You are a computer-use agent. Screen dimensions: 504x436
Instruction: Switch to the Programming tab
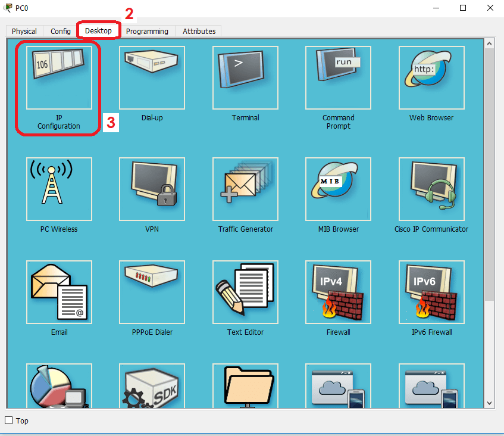(x=147, y=31)
